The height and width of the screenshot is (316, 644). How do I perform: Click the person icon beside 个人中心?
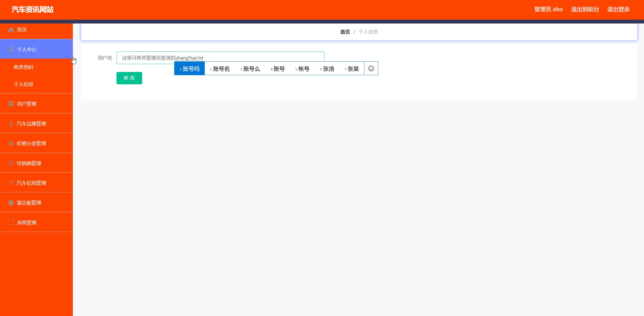11,49
